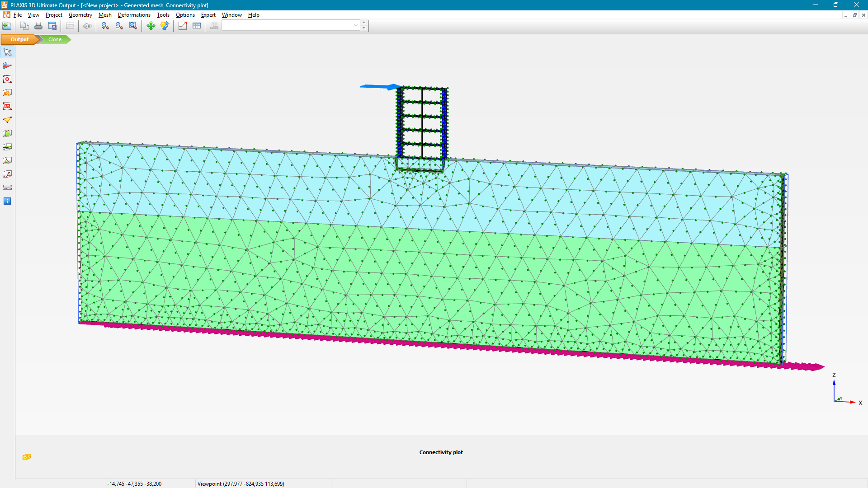
Task: Click the down stepper arrow beside combo box
Action: pyautogui.click(x=364, y=28)
